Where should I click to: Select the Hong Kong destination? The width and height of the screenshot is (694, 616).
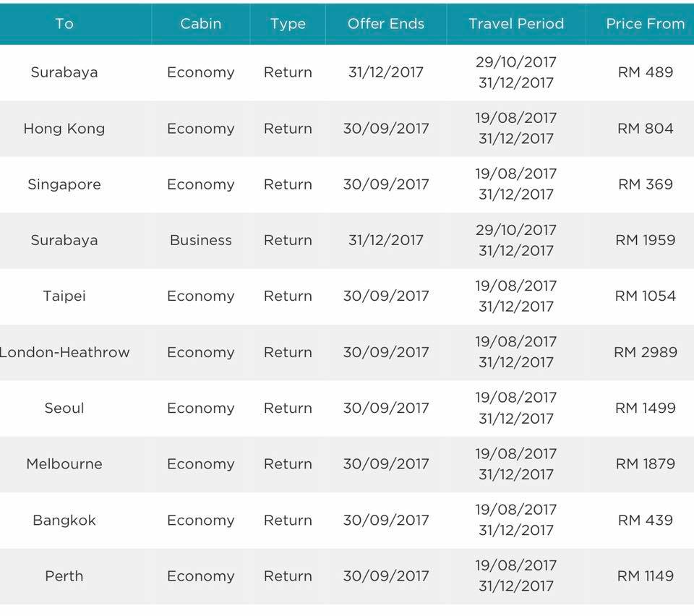(x=64, y=129)
